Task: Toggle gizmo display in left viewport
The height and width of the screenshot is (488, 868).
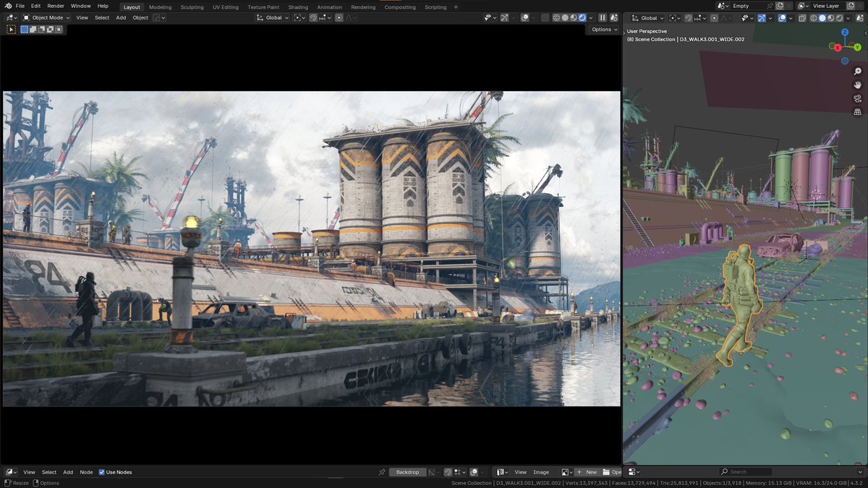Action: [505, 17]
